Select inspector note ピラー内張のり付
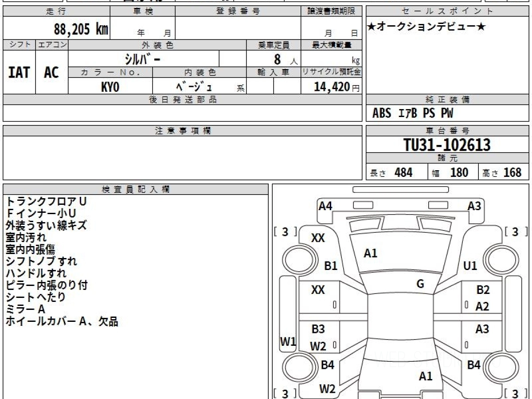Viewport: 532px width, 399px height. tap(47, 285)
